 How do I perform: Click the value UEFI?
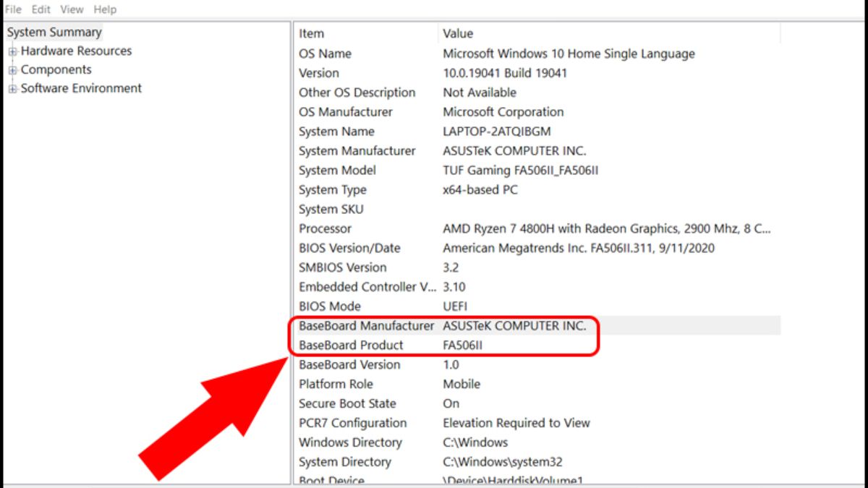tap(454, 307)
